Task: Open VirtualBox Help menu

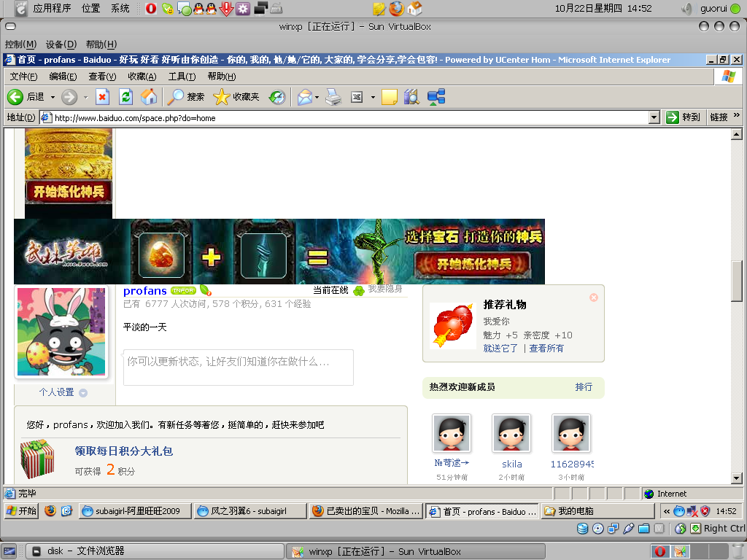Action: click(x=101, y=44)
